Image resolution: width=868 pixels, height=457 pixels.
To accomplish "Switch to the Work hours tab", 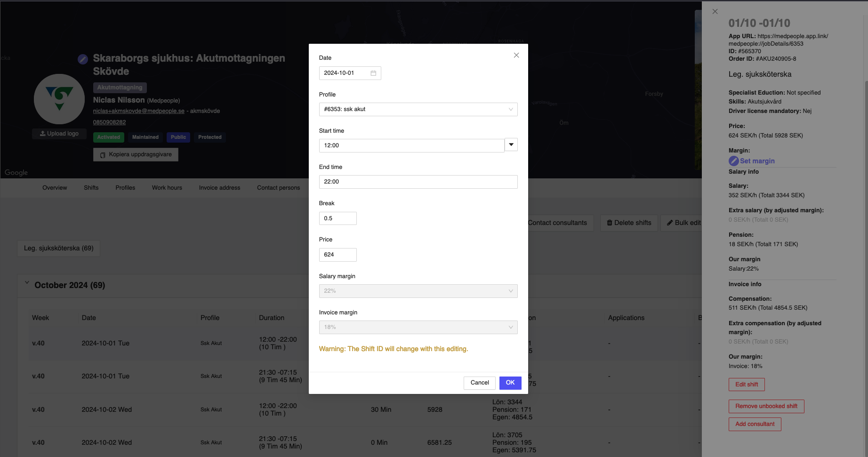I will 167,188.
